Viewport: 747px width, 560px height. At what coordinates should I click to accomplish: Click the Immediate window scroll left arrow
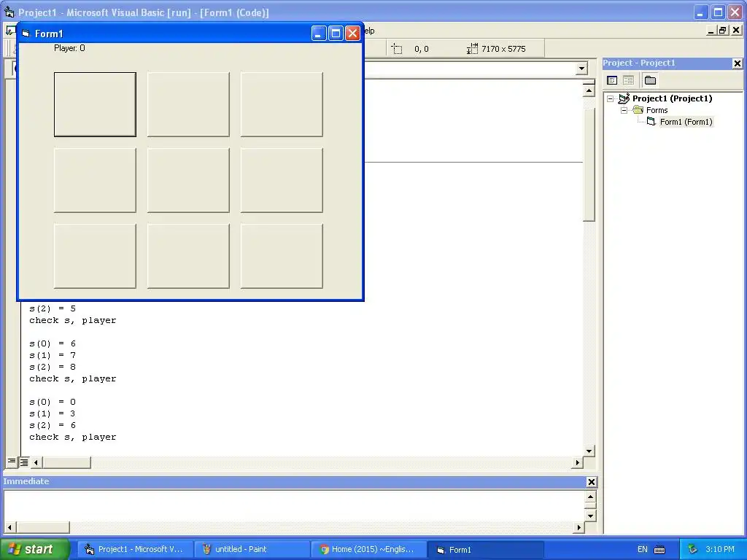point(9,527)
